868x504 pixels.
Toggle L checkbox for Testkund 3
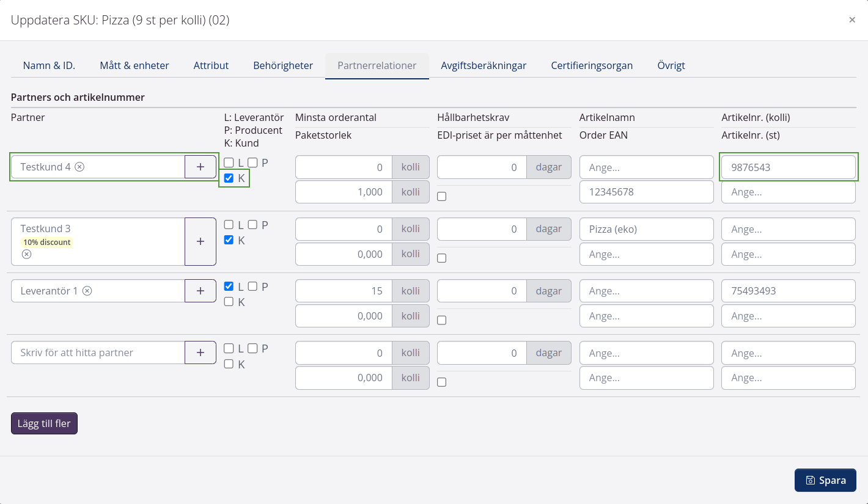(x=229, y=225)
